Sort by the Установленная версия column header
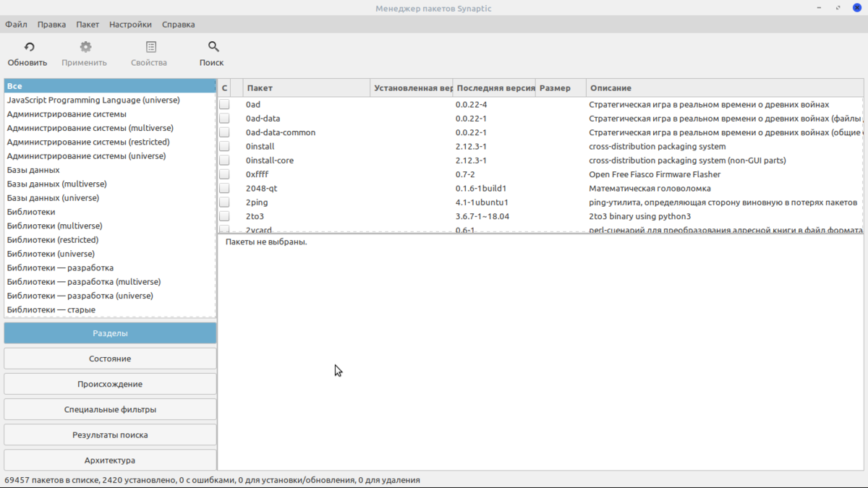This screenshot has height=488, width=868. point(411,88)
